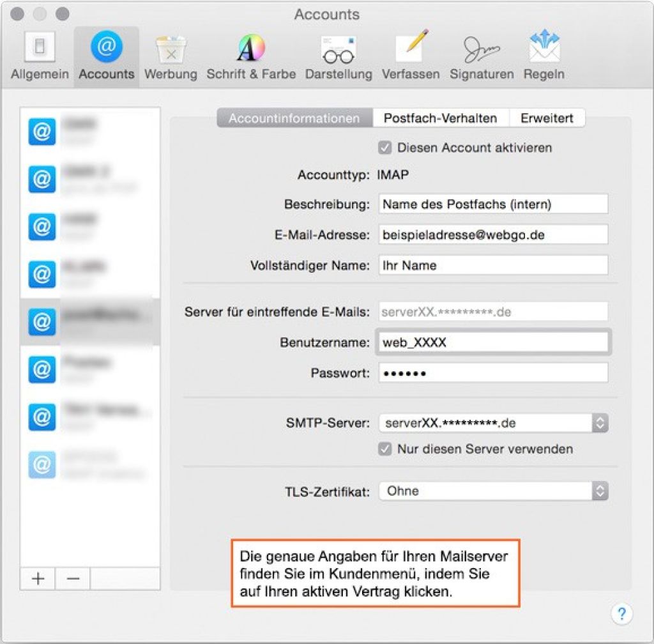The height and width of the screenshot is (644, 654).
Task: Click the minus button to remove account
Action: click(x=73, y=579)
